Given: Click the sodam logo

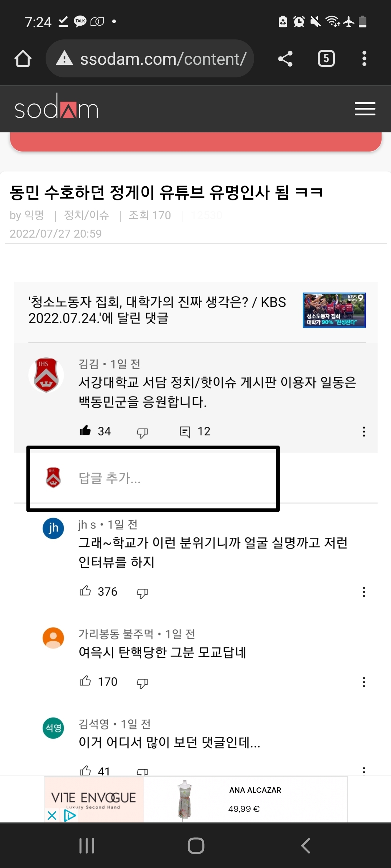Looking at the screenshot, I should (56, 107).
